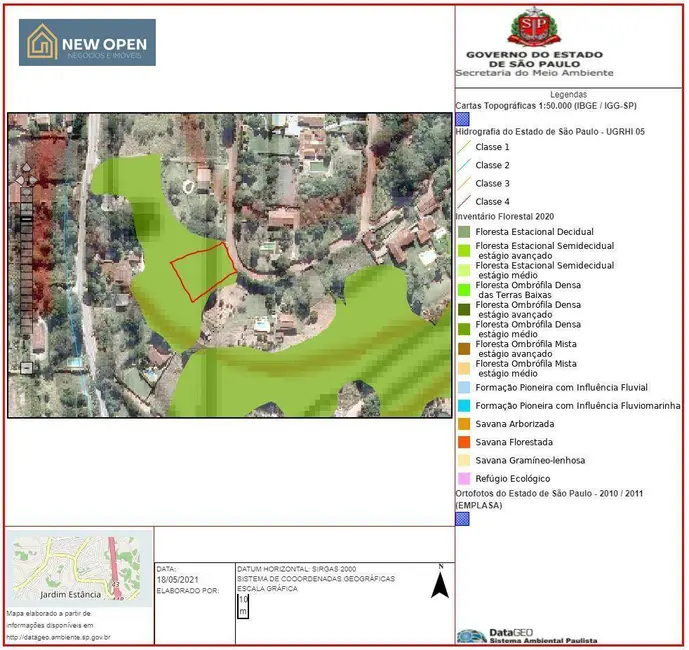Pan the map up with the arrow control
Image resolution: width=689 pixels, height=650 pixels.
tap(29, 168)
